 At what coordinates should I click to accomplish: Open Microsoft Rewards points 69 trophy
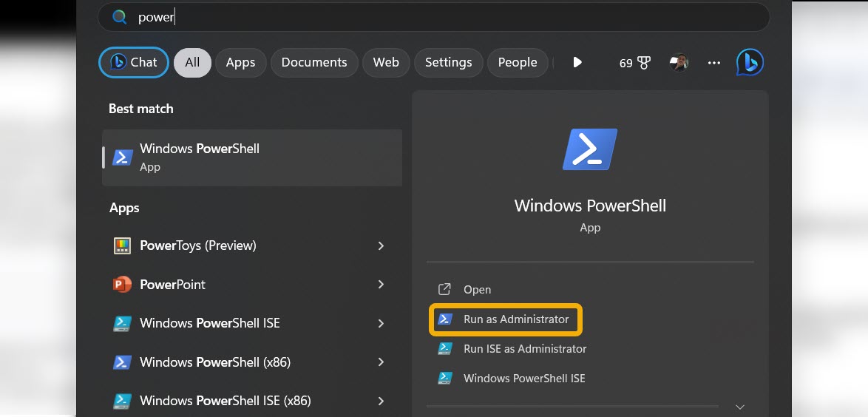635,63
